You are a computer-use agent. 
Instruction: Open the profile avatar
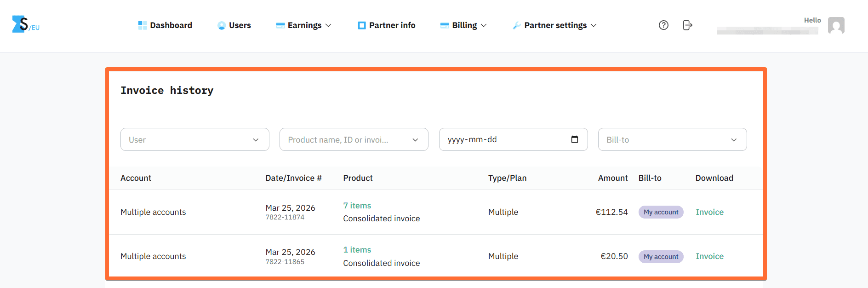click(836, 26)
